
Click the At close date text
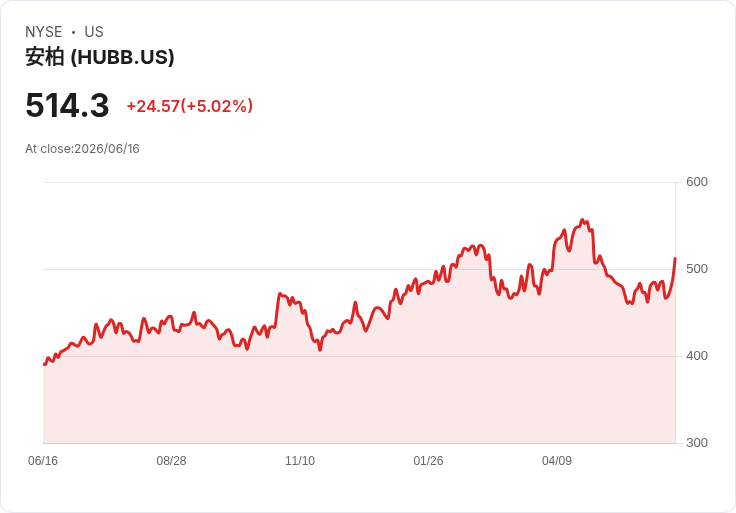[x=82, y=149]
